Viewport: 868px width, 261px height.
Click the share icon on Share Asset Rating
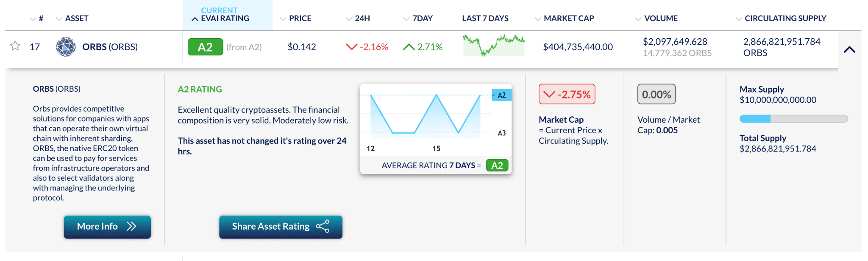pyautogui.click(x=323, y=226)
